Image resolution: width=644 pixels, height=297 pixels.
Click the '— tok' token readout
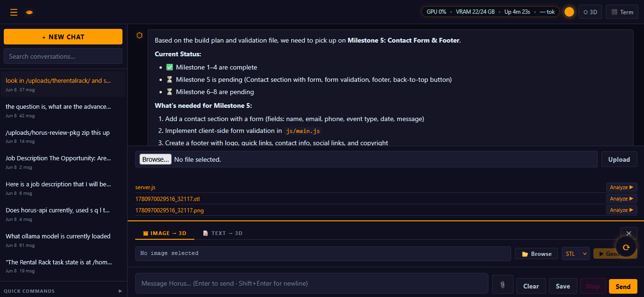coord(547,12)
